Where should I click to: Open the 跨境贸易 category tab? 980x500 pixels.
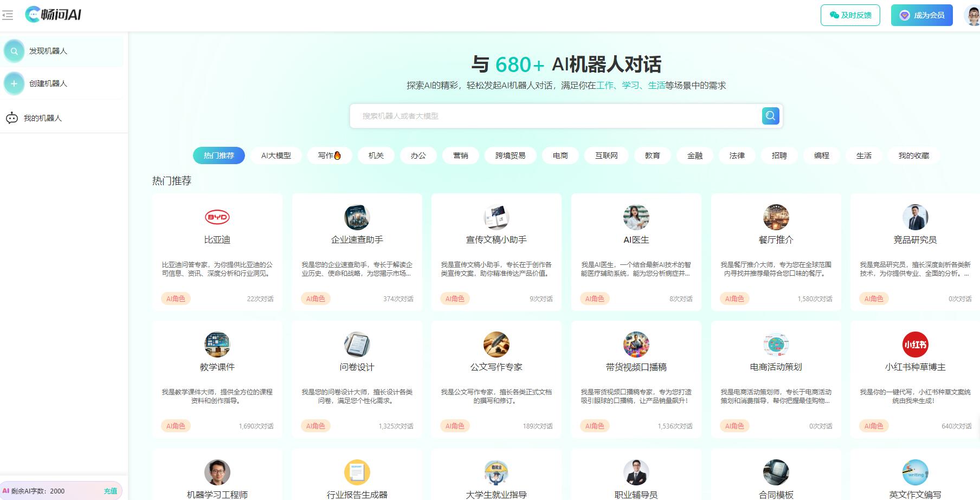(510, 155)
